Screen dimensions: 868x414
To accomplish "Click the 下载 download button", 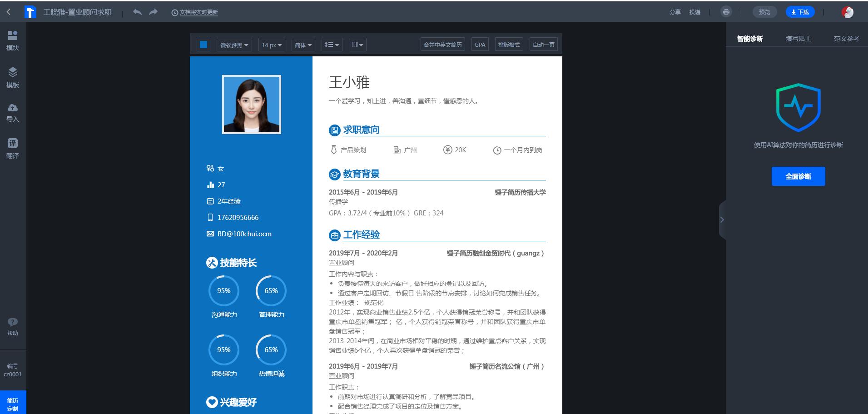I will pos(800,11).
